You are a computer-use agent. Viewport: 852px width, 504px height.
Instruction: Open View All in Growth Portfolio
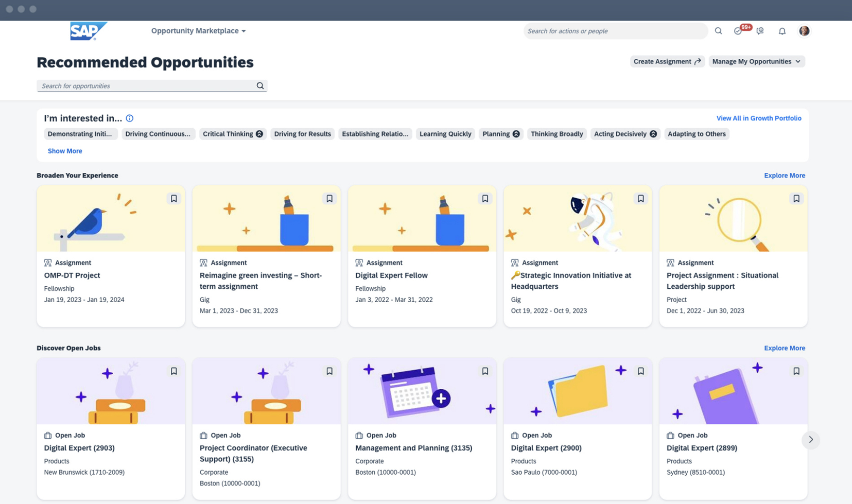click(759, 118)
